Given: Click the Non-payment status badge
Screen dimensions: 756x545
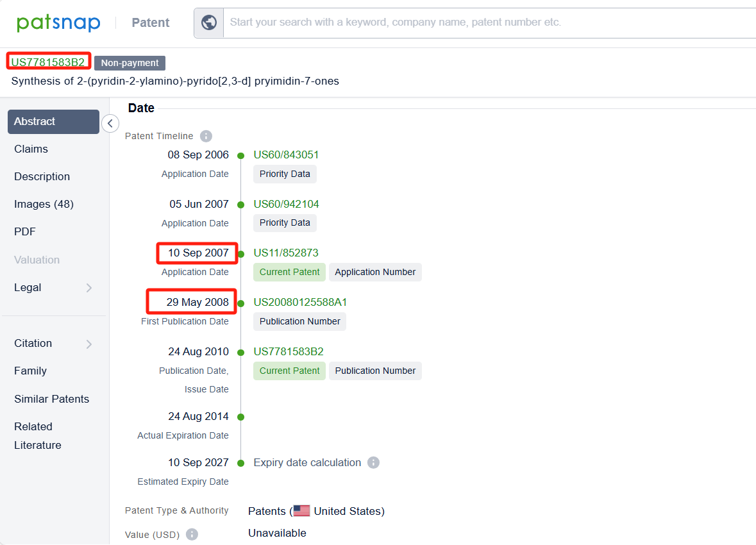Looking at the screenshot, I should pyautogui.click(x=130, y=63).
